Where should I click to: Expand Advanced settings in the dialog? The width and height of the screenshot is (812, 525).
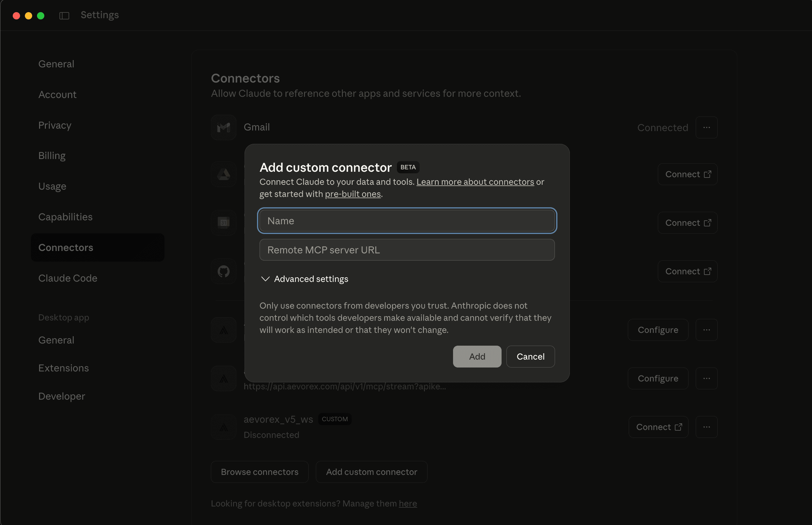tap(304, 279)
